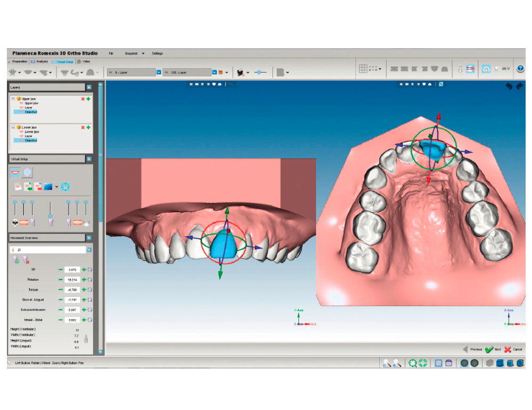Increase the TIP value with green plus
Viewport: 532px width, 410px height.
84,270
